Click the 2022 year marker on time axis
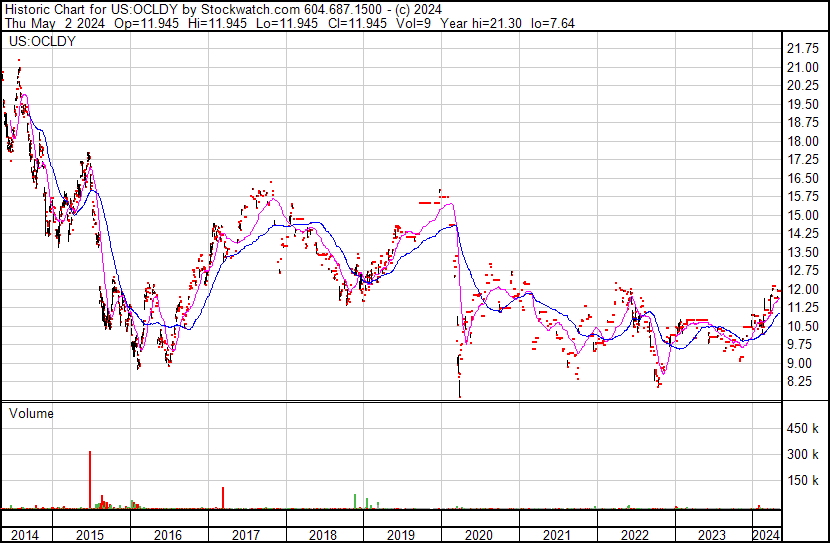 [x=634, y=535]
